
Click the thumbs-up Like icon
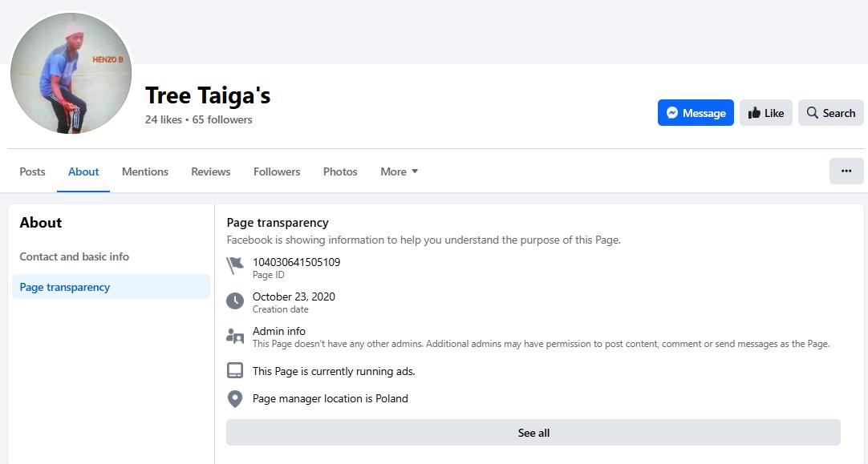pos(754,113)
